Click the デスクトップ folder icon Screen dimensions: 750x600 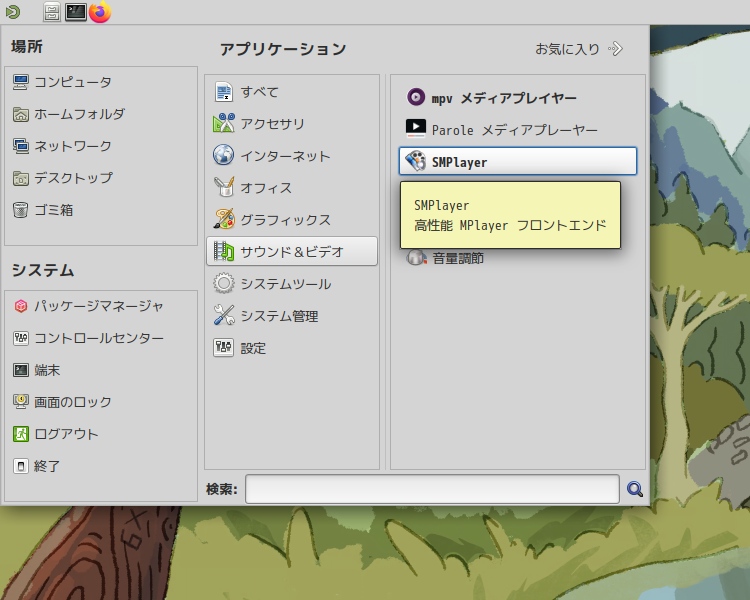point(21,178)
